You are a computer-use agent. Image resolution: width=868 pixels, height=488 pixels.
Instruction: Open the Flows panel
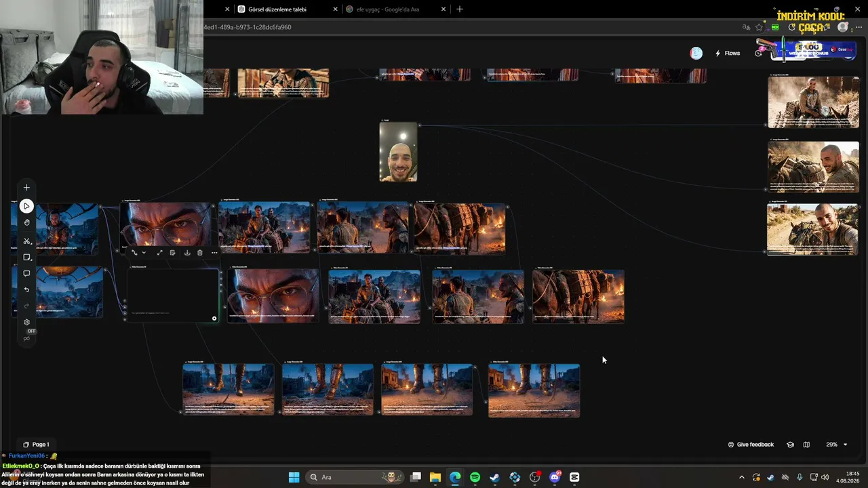click(x=728, y=54)
